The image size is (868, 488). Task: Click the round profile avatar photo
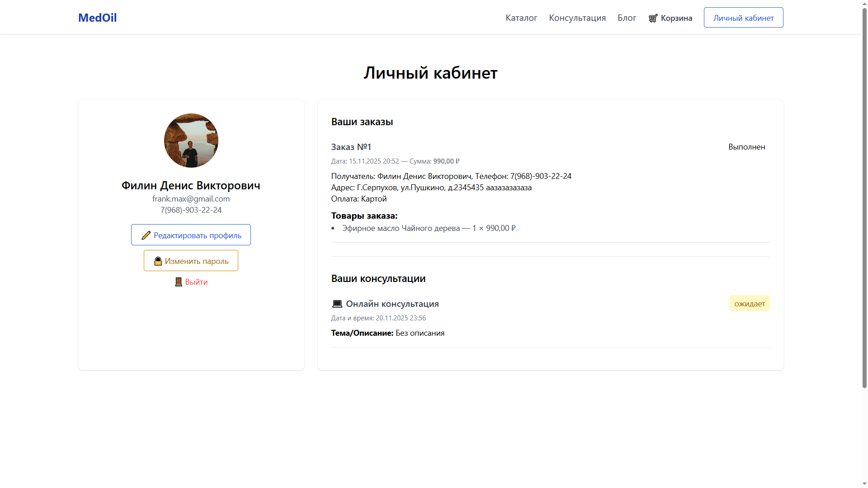(191, 141)
